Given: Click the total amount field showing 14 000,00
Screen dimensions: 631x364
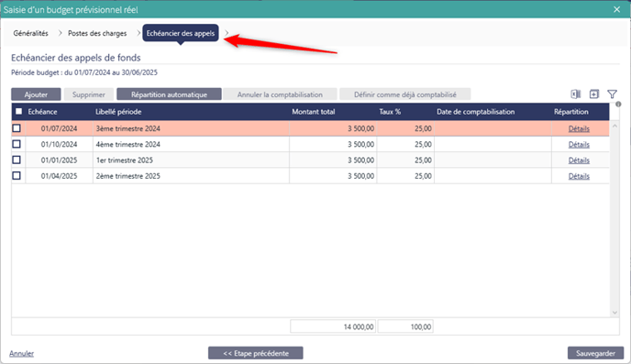Looking at the screenshot, I should [x=333, y=326].
